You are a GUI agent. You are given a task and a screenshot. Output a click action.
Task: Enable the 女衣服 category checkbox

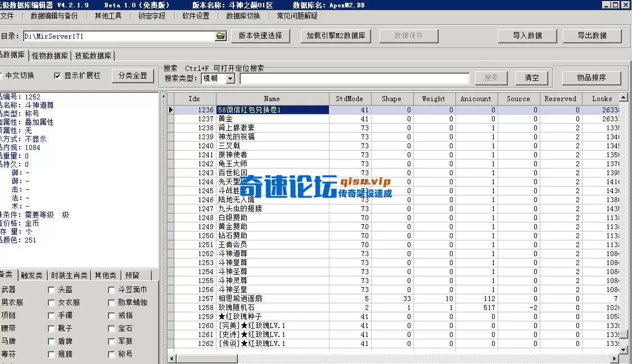(51, 303)
